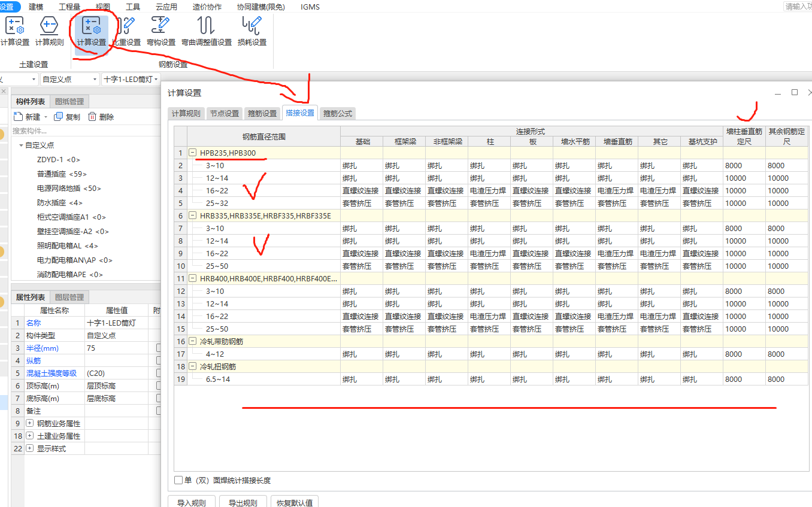This screenshot has height=507, width=812.
Task: Minimize the 计算设置 dialog window
Action: [778, 93]
